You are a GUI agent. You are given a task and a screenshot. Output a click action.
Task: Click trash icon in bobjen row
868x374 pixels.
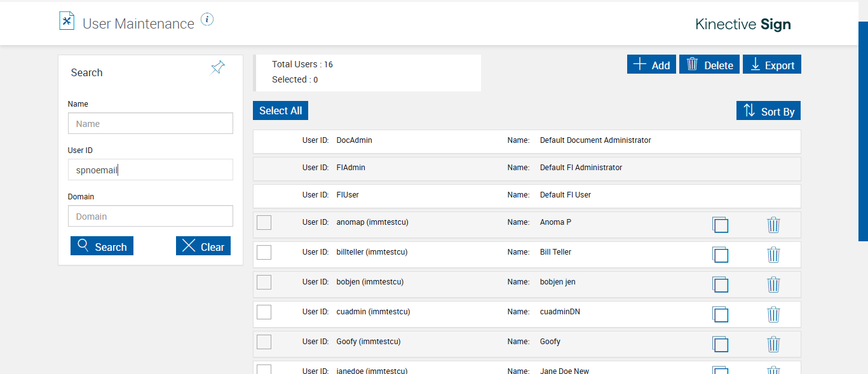pos(773,284)
